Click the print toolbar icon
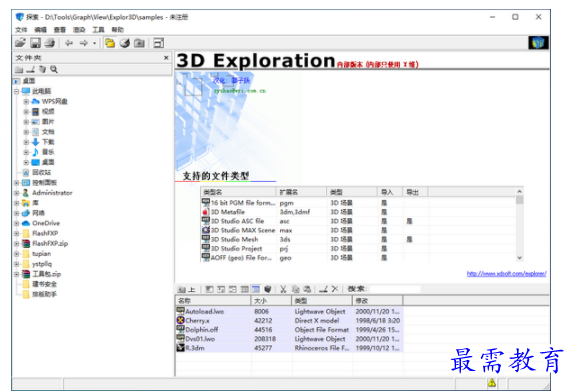 click(x=50, y=43)
